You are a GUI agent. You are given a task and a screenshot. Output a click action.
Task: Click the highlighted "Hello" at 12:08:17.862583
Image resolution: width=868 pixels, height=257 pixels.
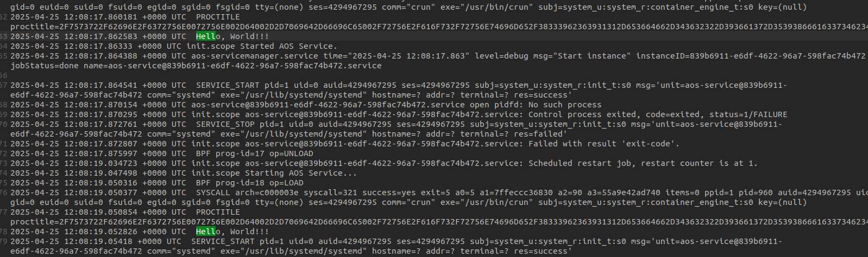[206, 36]
